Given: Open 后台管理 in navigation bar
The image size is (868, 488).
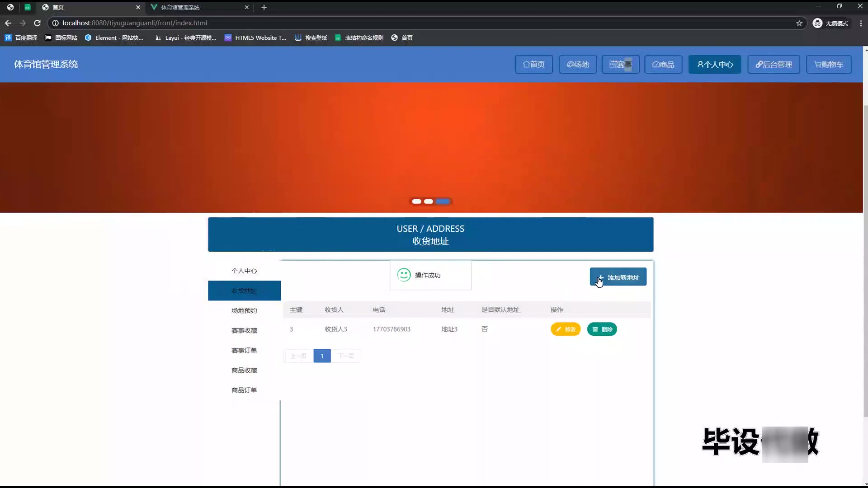Looking at the screenshot, I should 774,65.
